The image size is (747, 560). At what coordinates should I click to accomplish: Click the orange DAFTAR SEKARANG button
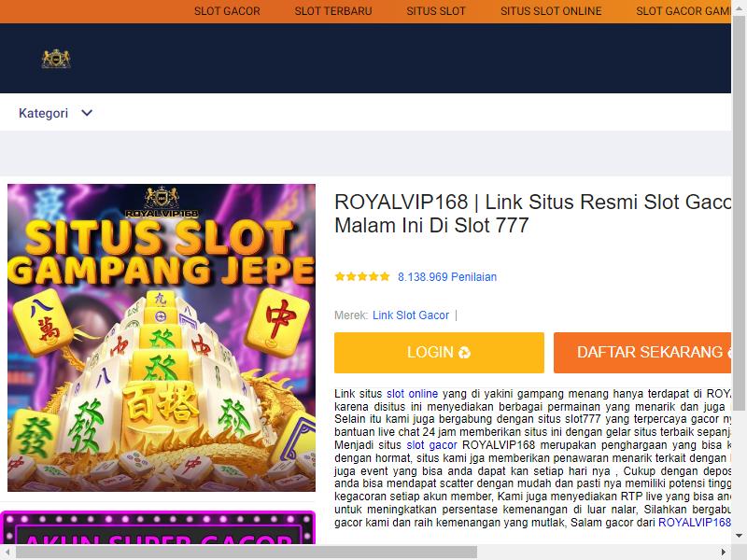(x=642, y=353)
